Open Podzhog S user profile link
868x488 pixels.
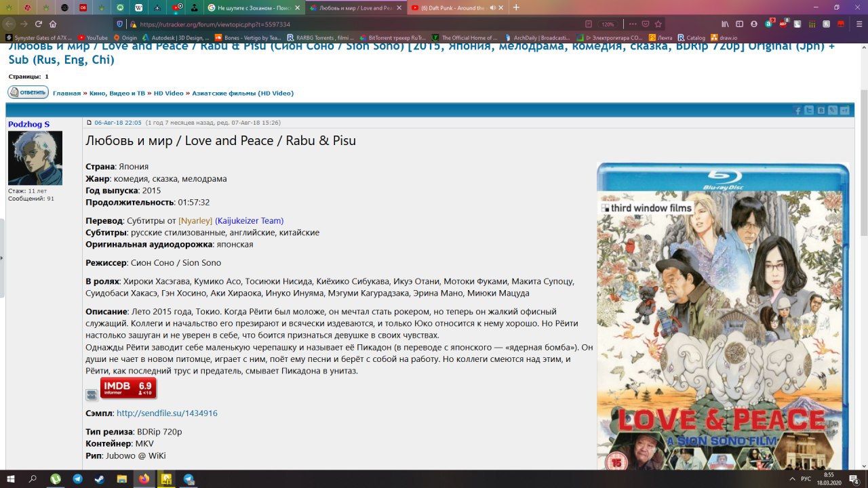28,124
